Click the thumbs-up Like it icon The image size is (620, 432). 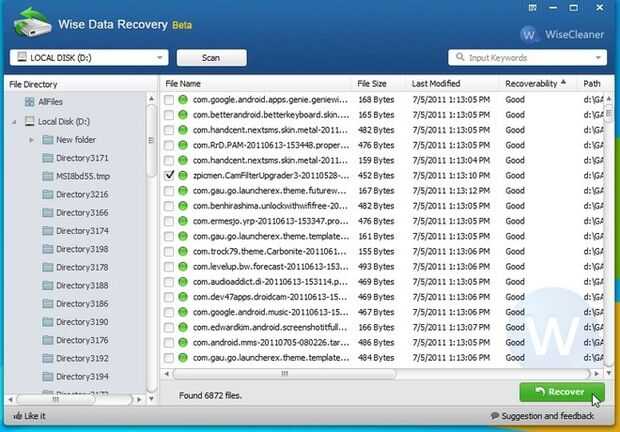click(x=17, y=415)
